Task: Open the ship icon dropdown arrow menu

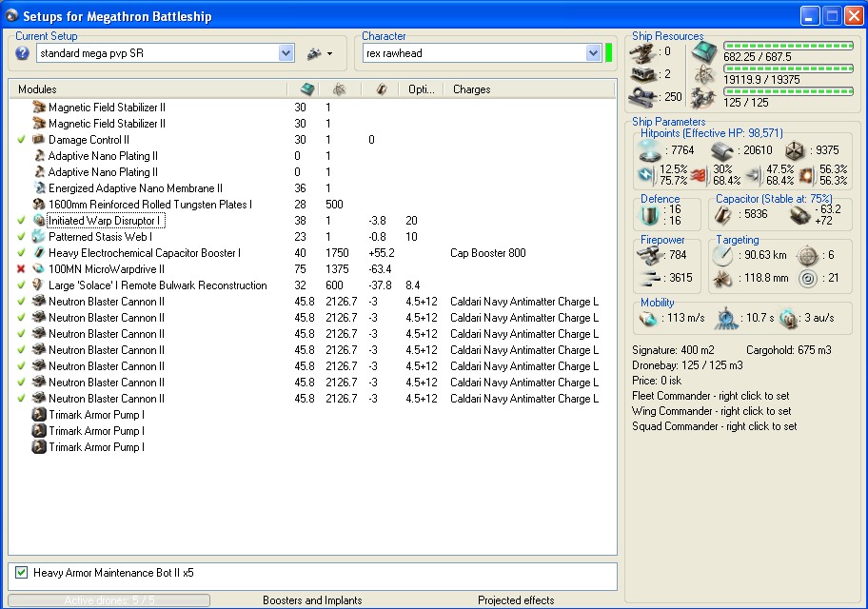Action: pos(329,54)
